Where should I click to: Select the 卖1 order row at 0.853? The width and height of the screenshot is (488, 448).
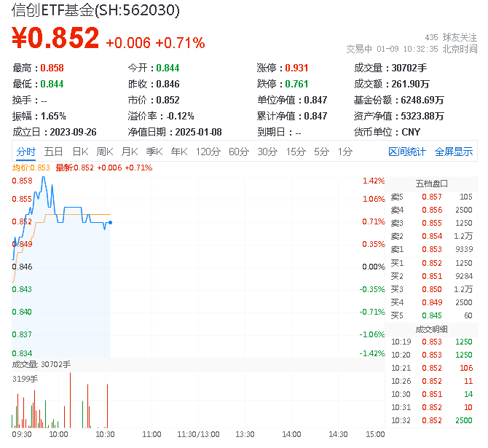(x=431, y=249)
